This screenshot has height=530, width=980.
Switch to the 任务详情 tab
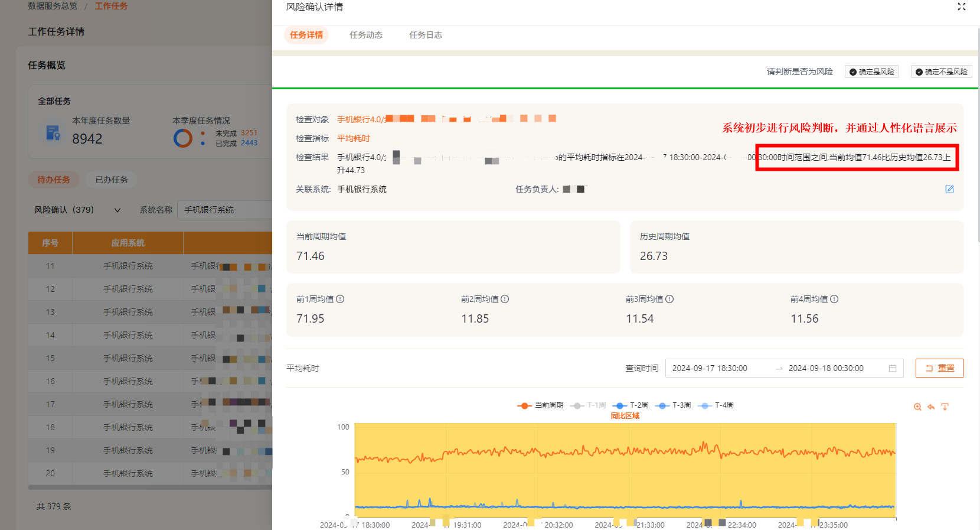click(306, 35)
